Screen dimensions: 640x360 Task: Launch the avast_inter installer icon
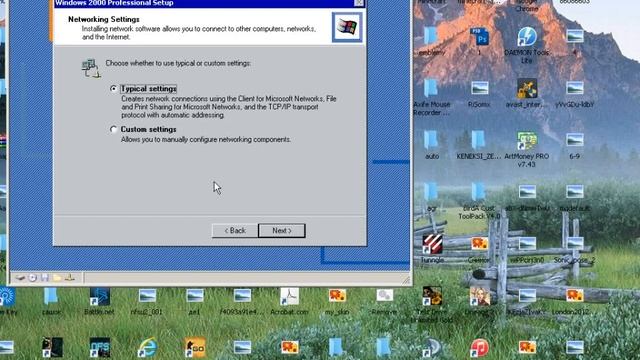pyautogui.click(x=527, y=89)
